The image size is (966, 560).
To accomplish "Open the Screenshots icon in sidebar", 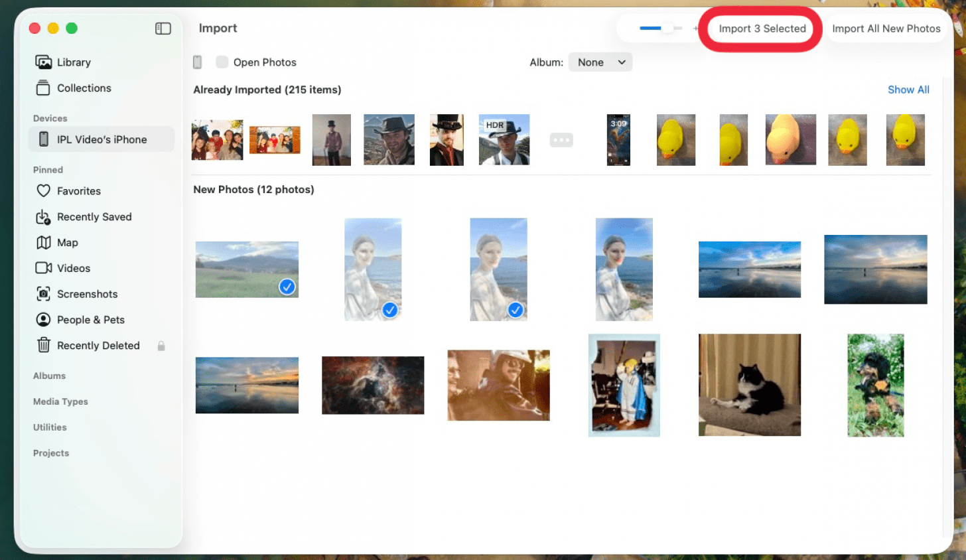I will 44,294.
